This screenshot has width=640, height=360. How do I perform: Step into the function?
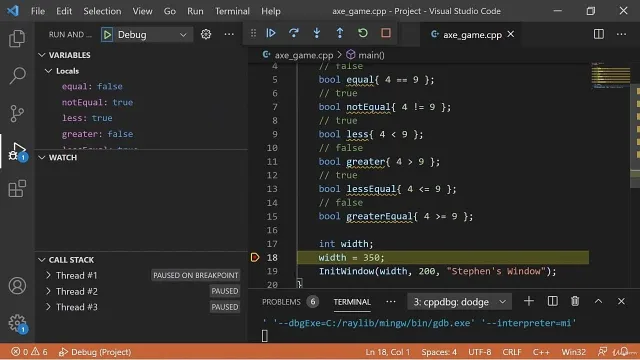317,33
